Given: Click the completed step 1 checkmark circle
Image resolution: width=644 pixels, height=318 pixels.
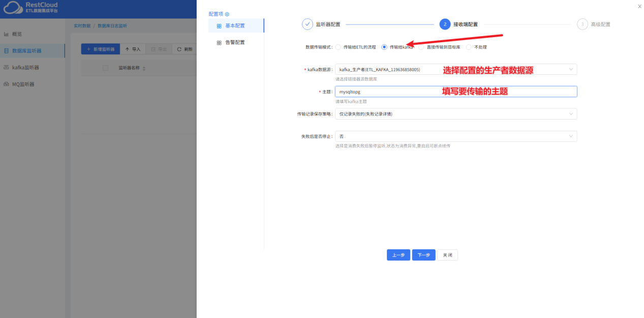Looking at the screenshot, I should pos(308,24).
